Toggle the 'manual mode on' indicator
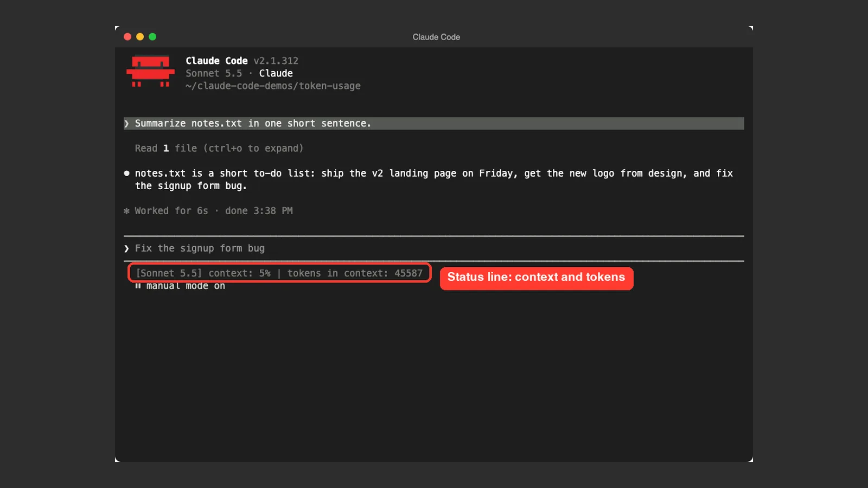 point(186,286)
